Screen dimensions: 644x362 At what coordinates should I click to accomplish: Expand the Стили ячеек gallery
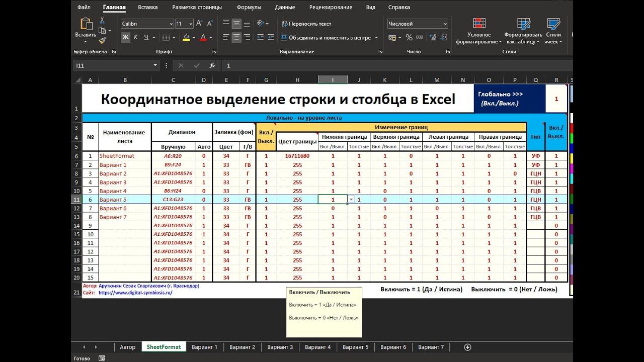point(553,31)
